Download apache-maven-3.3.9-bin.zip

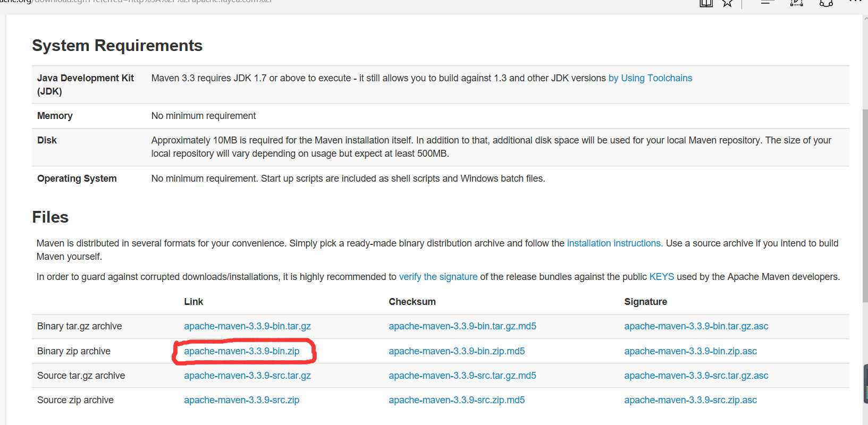point(241,351)
